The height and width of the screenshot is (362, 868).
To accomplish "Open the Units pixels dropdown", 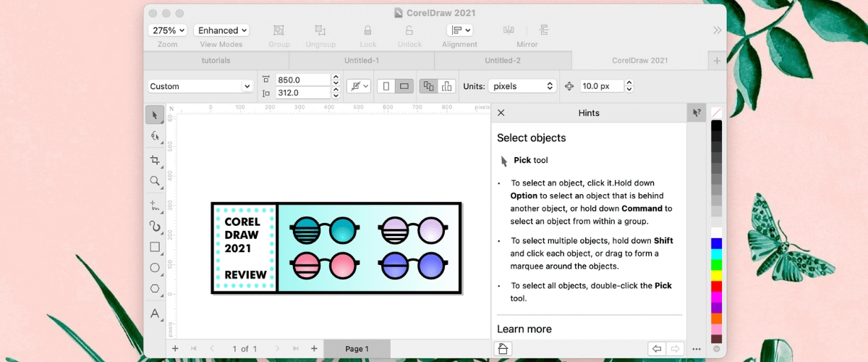I will pos(522,86).
